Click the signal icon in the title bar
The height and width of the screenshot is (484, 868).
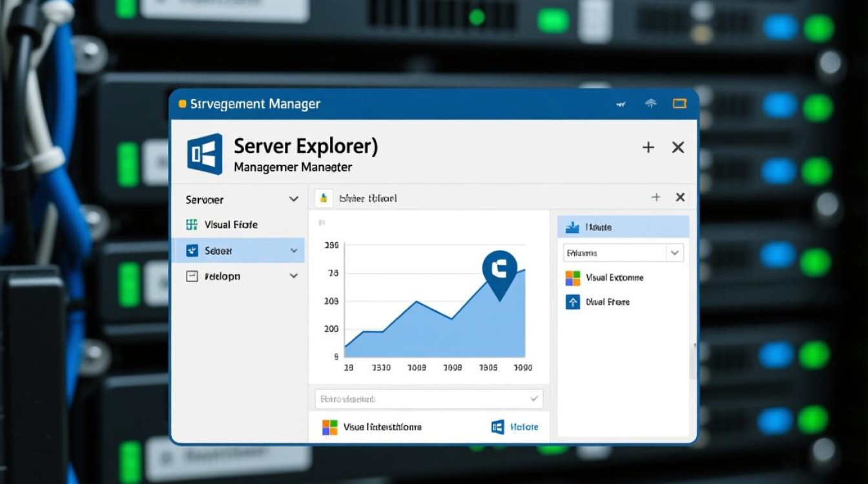[621, 104]
